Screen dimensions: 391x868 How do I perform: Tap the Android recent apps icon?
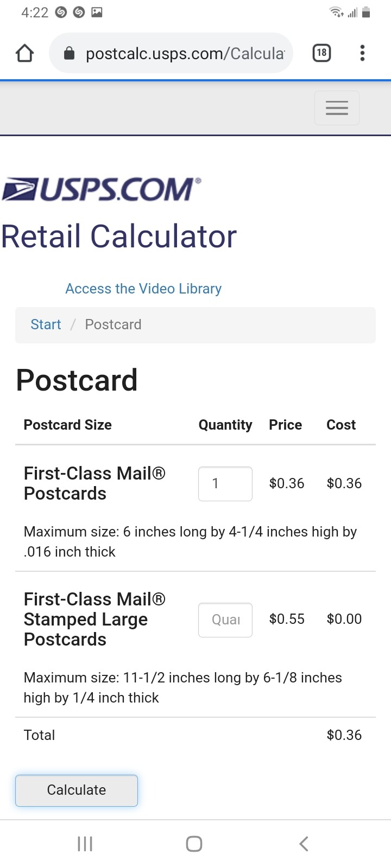pos(85,844)
